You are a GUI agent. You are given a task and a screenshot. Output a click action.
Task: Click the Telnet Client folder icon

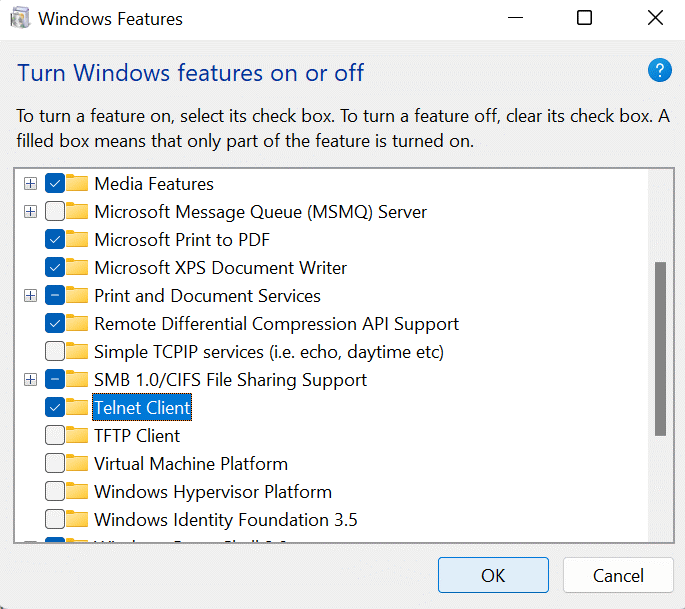[77, 408]
